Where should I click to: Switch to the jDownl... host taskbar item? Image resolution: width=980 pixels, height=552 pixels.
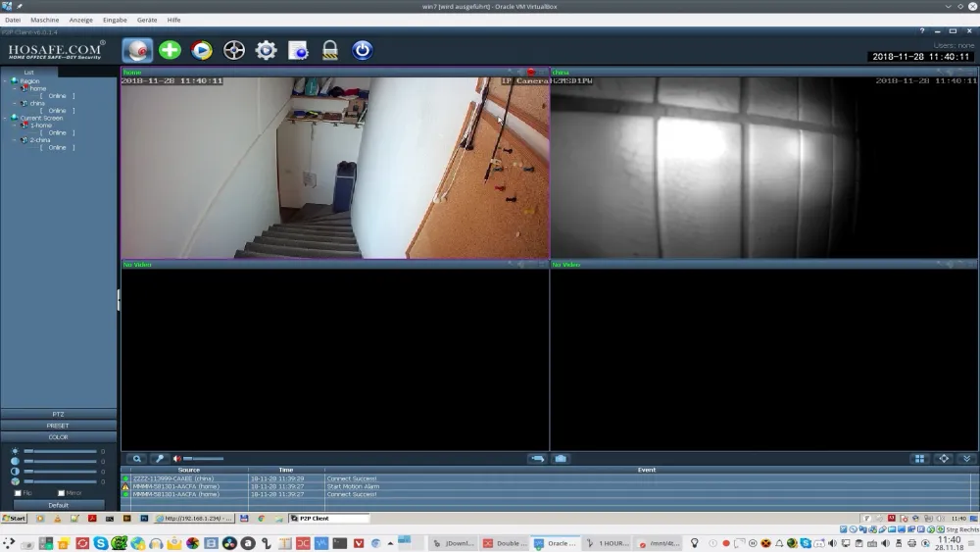click(453, 543)
